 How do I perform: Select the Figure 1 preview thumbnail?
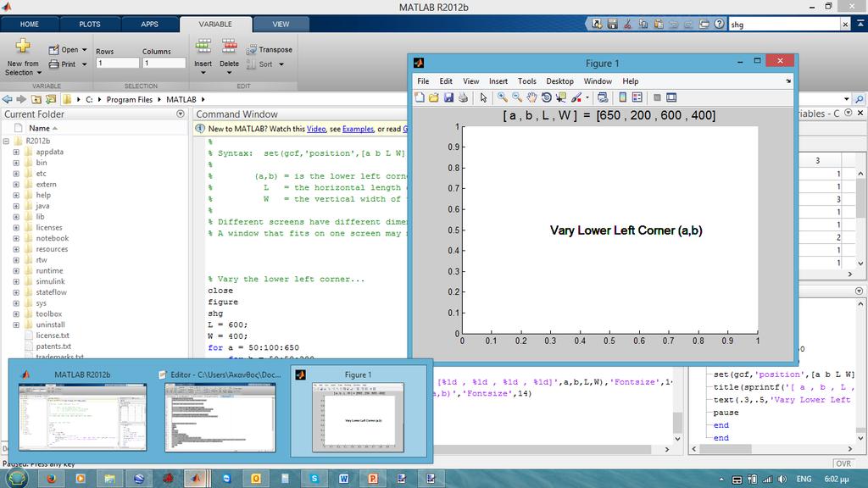pyautogui.click(x=359, y=411)
